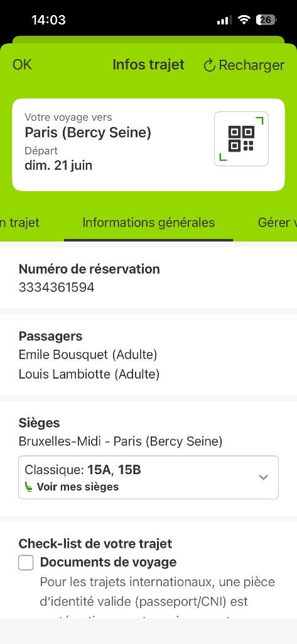The height and width of the screenshot is (644, 297).
Task: Tick the Documents de voyage checkbox
Action: tap(26, 563)
